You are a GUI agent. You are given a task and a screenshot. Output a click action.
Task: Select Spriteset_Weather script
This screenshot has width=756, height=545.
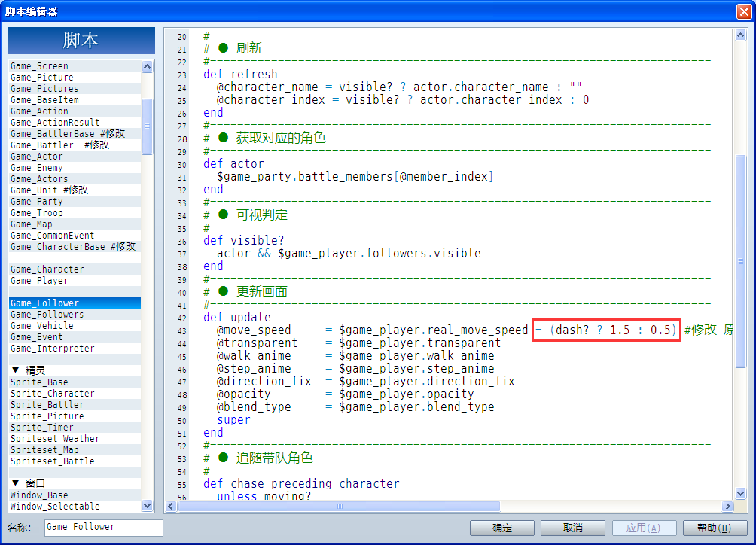coord(75,439)
